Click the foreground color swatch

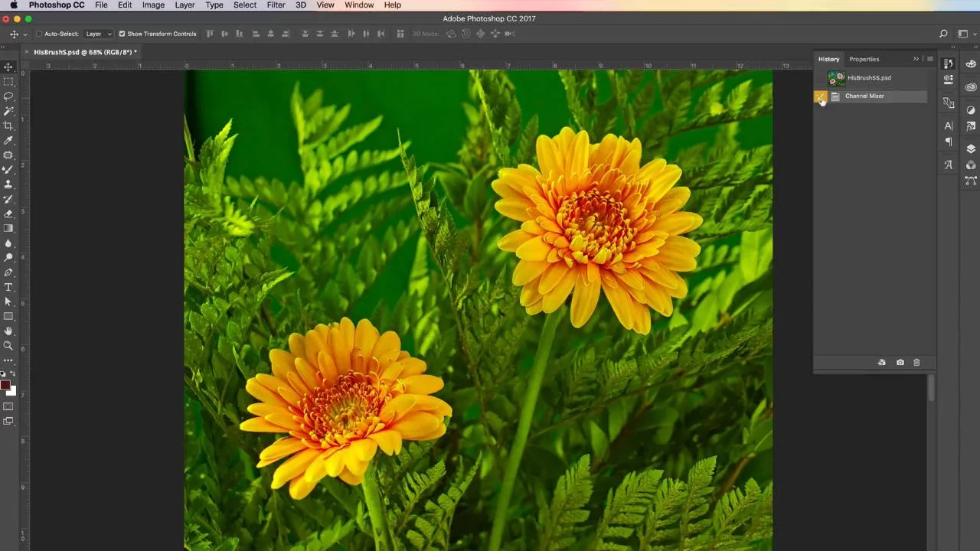click(x=5, y=385)
